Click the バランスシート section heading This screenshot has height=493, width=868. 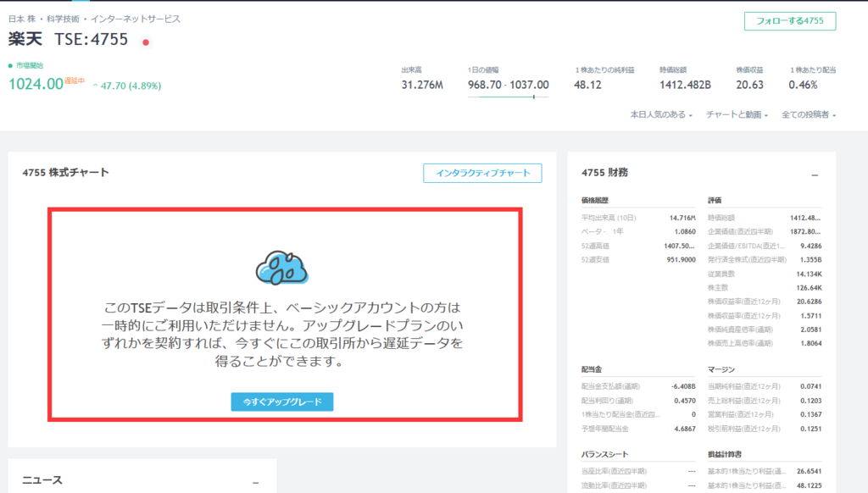click(x=605, y=454)
